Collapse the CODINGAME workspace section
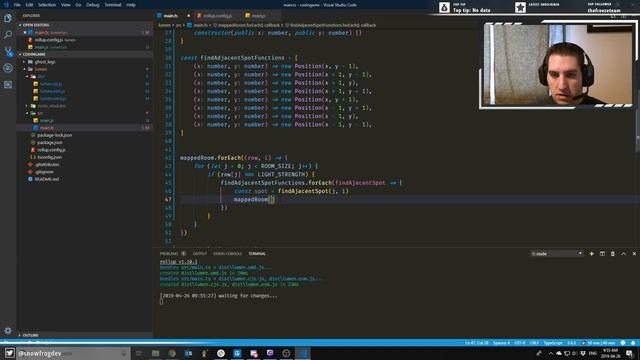Viewport: 640px width, 360px height. (84, 54)
